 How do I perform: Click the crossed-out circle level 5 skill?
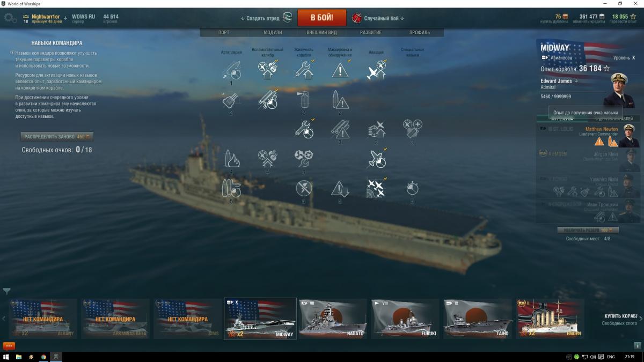[x=304, y=188]
